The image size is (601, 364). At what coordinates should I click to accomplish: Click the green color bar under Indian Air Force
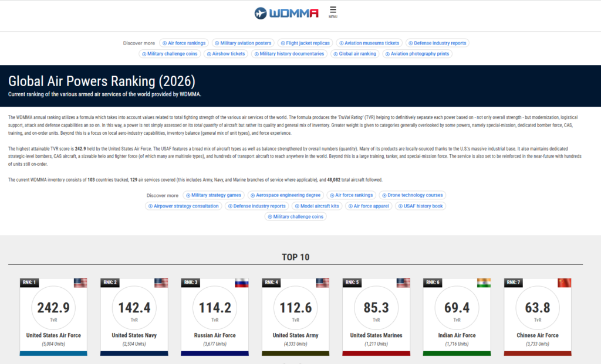point(457,353)
